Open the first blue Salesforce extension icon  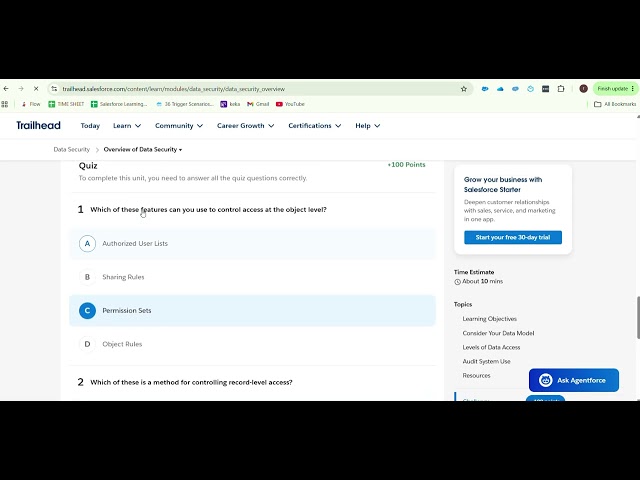click(x=485, y=89)
